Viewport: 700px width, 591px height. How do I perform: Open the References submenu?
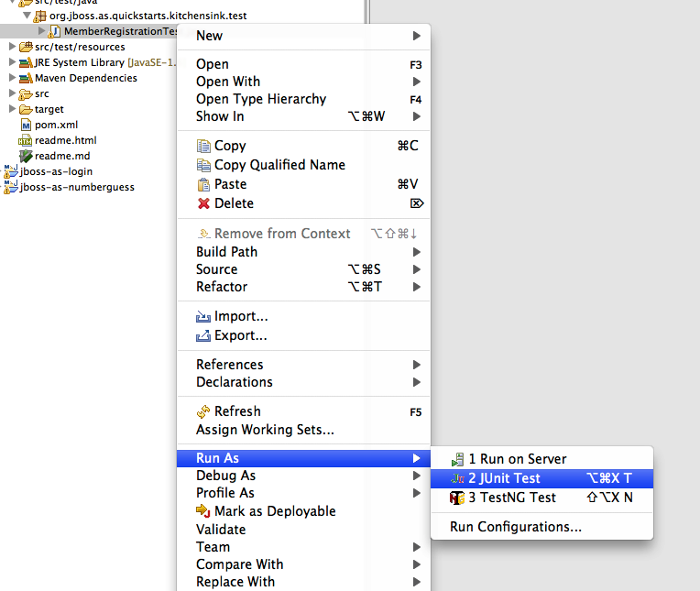pos(303,365)
